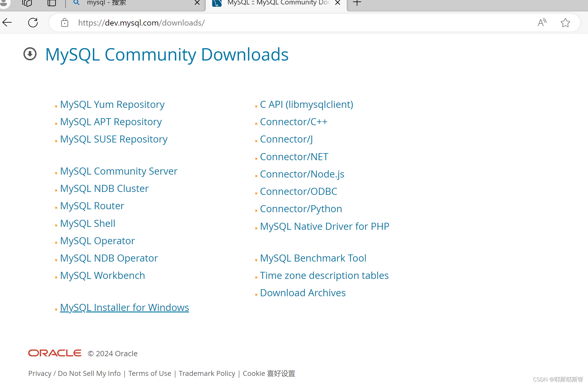Close the mysql search tab

point(197,3)
